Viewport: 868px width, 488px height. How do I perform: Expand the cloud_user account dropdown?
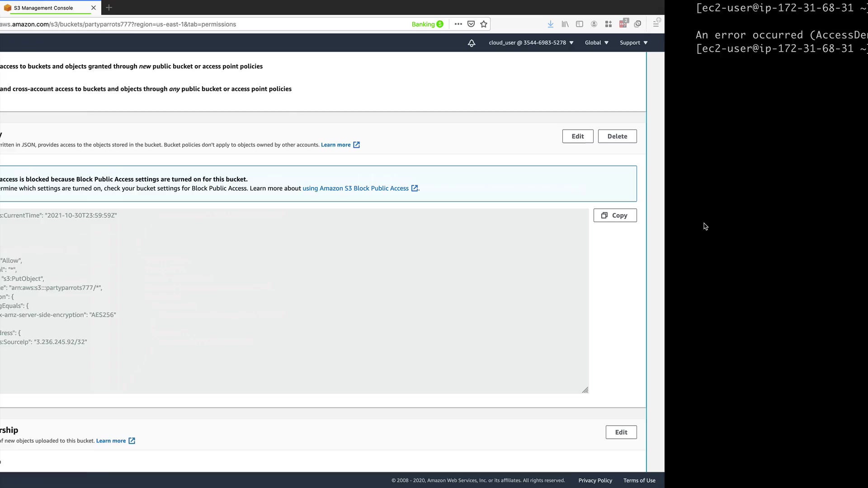point(531,43)
